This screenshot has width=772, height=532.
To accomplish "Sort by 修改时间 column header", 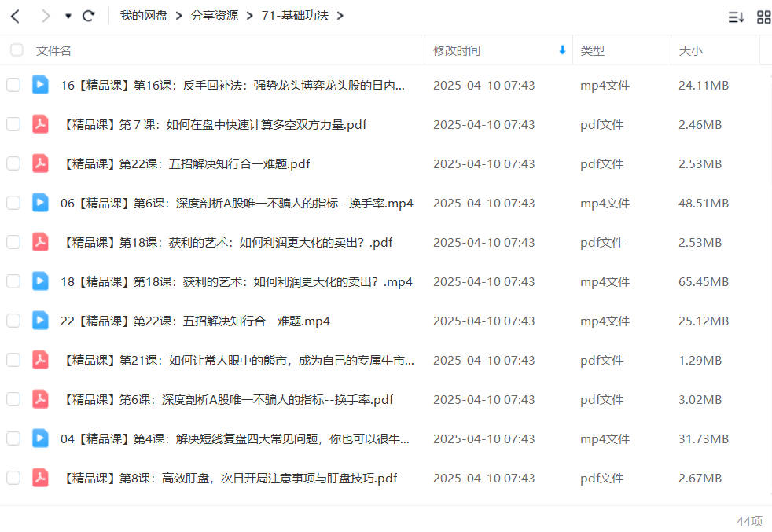I will (x=457, y=51).
